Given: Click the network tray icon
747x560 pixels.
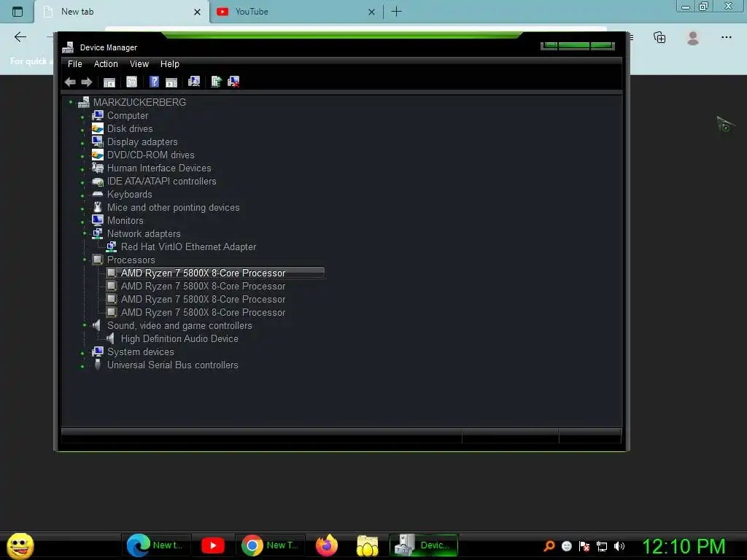Looking at the screenshot, I should [x=602, y=547].
